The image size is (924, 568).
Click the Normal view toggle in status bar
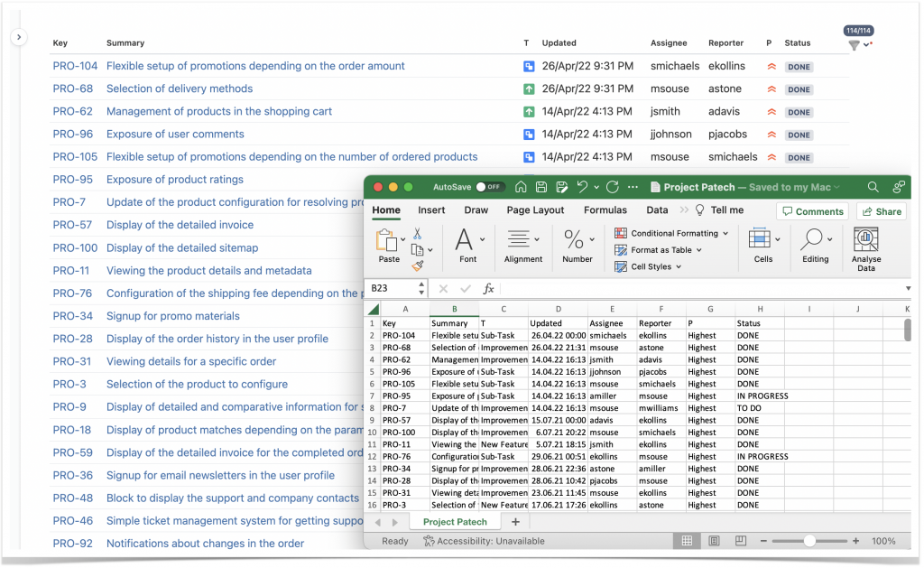click(687, 540)
